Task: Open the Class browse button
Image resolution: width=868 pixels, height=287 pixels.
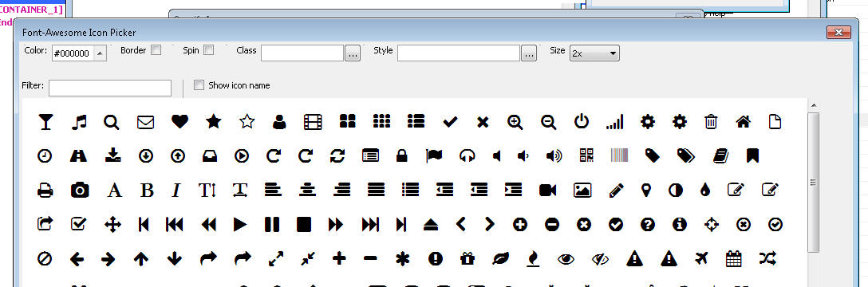Action: [353, 53]
